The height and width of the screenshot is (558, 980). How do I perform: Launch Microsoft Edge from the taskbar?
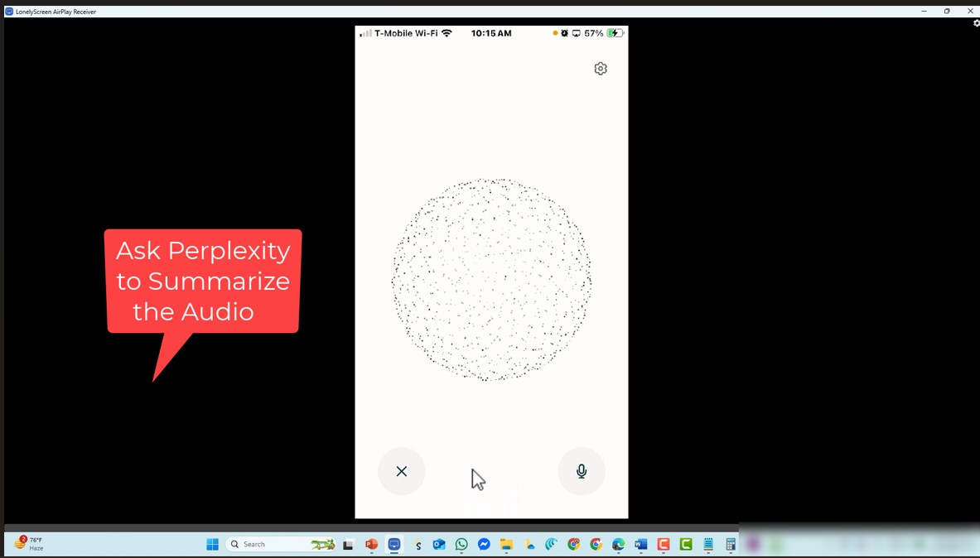618,544
